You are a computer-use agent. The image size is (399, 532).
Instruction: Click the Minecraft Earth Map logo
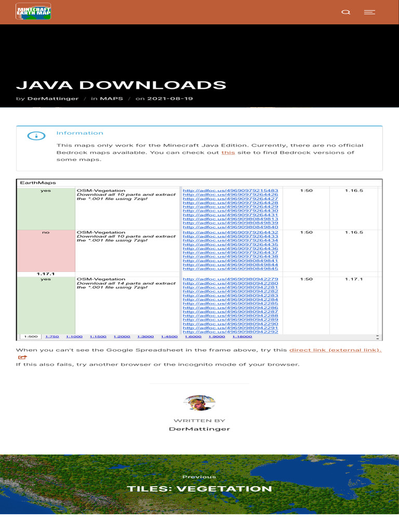tap(33, 11)
